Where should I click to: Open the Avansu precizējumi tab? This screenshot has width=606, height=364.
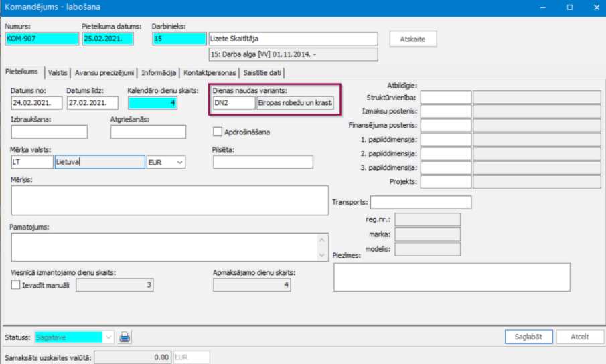coord(104,72)
